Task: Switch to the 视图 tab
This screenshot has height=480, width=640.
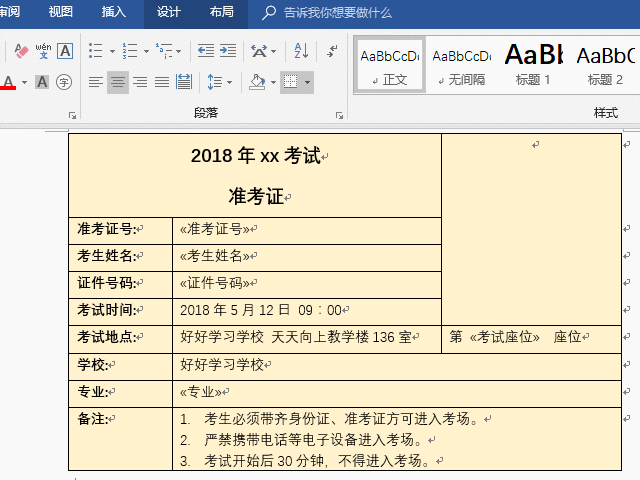Action: (x=60, y=11)
